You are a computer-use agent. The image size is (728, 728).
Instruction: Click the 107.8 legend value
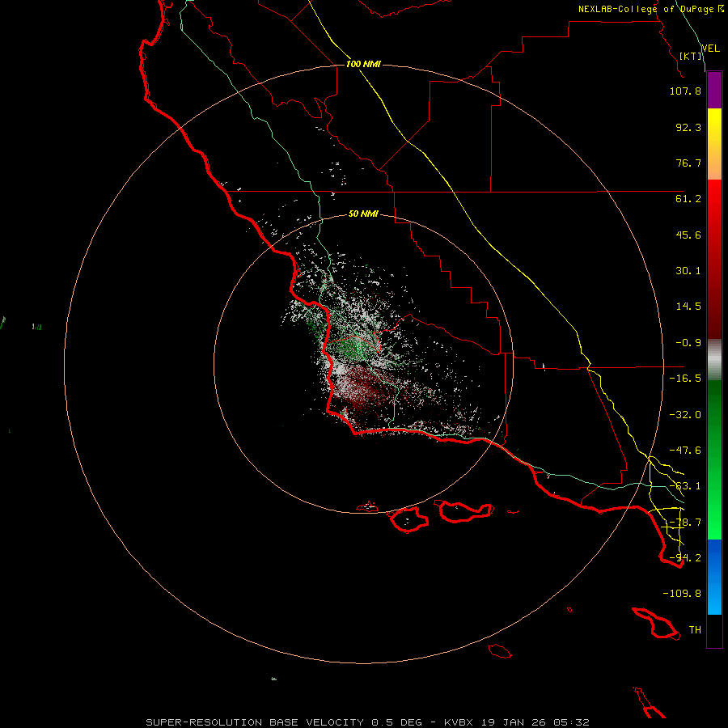point(685,91)
